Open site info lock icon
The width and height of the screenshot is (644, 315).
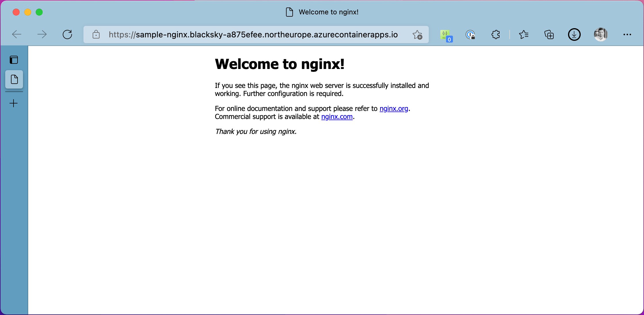[x=96, y=34]
